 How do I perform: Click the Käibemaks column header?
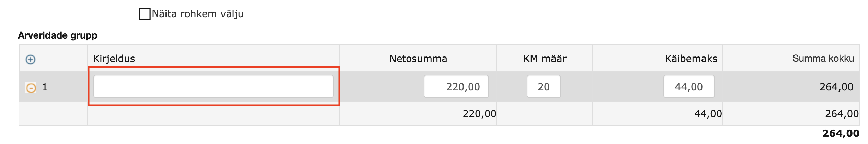tap(691, 59)
